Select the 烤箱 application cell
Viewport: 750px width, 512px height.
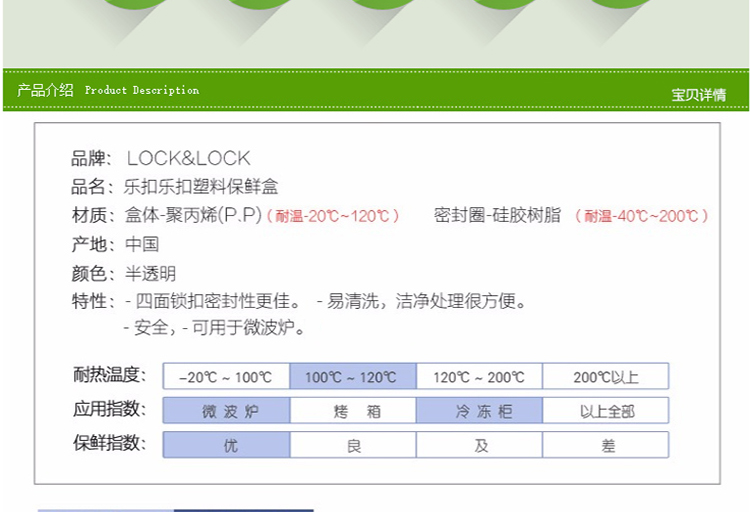tap(353, 411)
